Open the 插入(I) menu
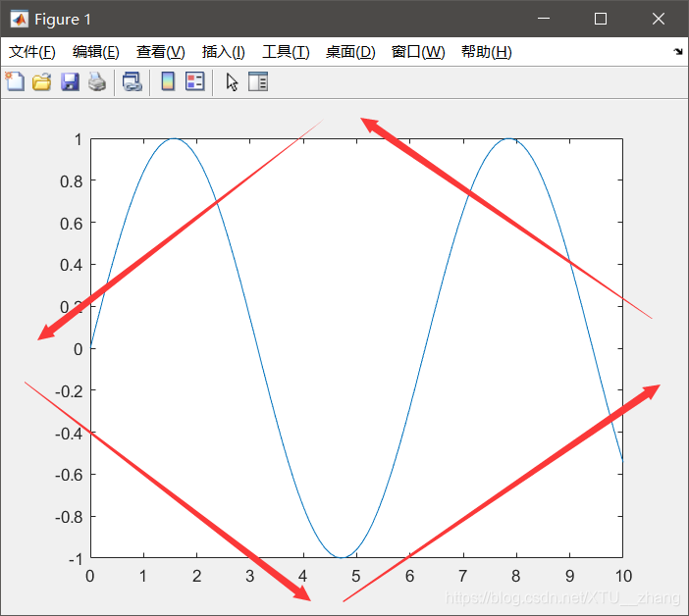 [x=223, y=52]
